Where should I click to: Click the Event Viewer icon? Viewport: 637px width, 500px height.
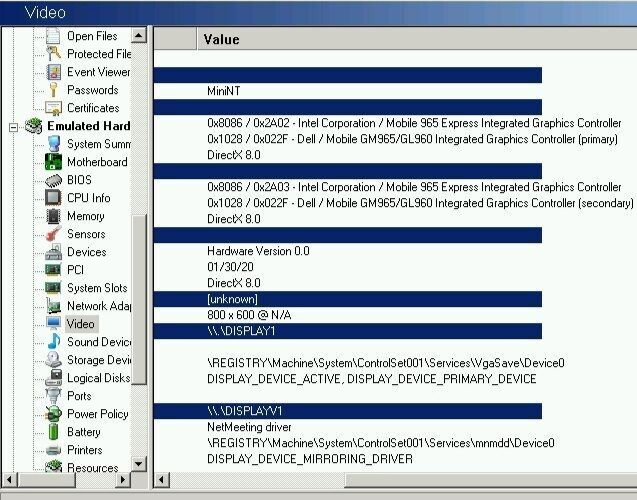[53, 72]
